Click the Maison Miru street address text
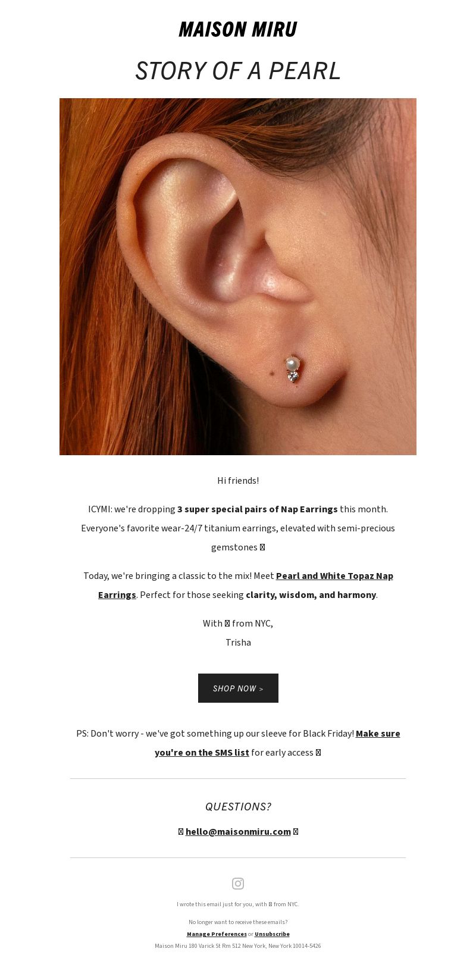Viewport: 476px width, 980px height. (238, 946)
